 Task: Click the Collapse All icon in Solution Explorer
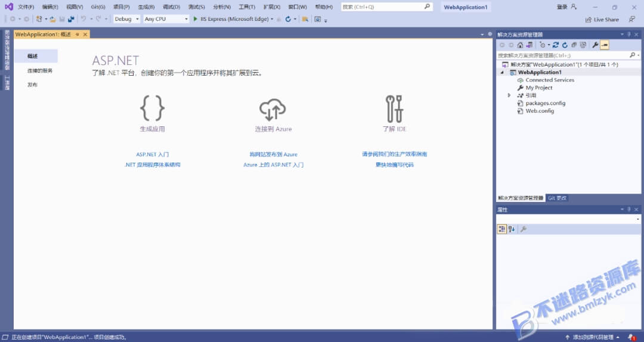coord(574,45)
